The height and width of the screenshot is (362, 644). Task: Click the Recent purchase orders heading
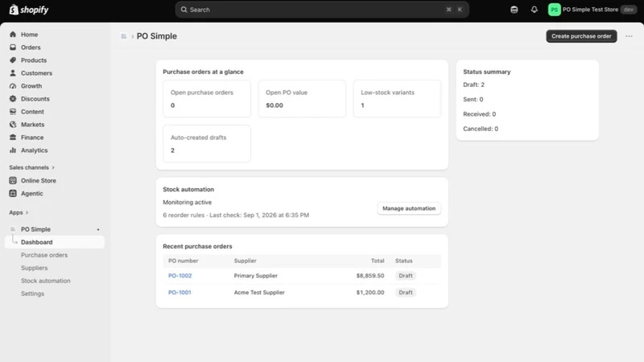[x=197, y=246]
